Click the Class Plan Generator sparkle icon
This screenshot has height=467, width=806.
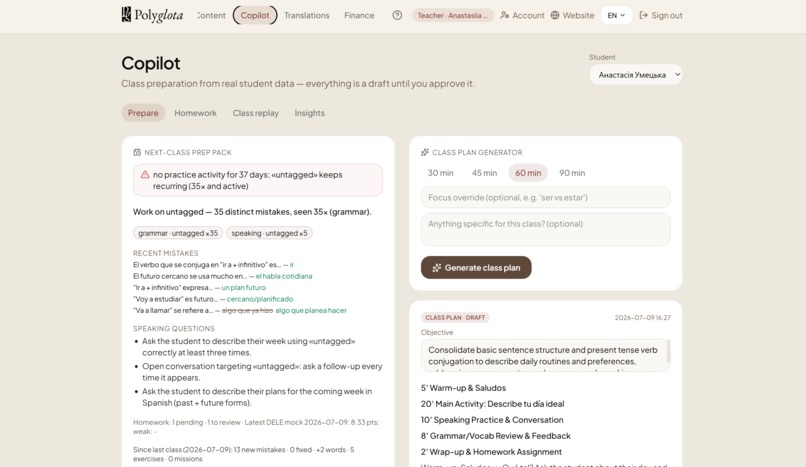425,153
